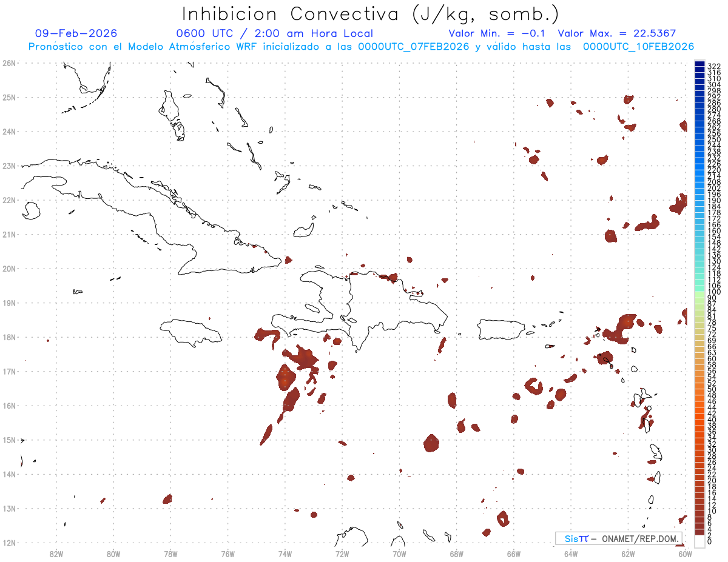728x562 pixels.
Task: Click the 'Valor Max. = 22.5367' readout
Action: [617, 33]
